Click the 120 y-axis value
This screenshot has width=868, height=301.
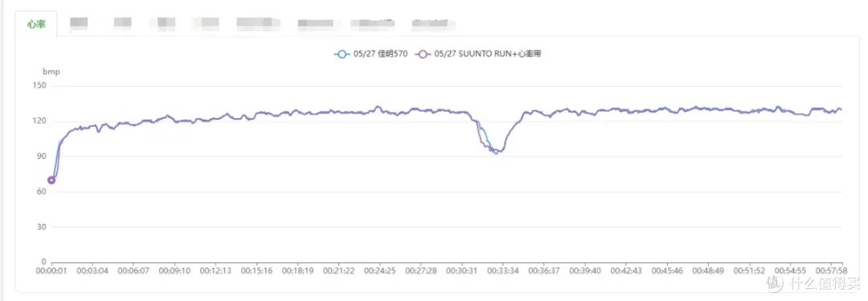pos(40,121)
